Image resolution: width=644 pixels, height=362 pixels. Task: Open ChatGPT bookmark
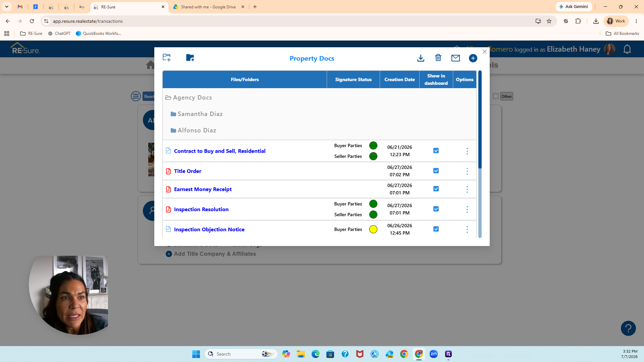point(59,34)
